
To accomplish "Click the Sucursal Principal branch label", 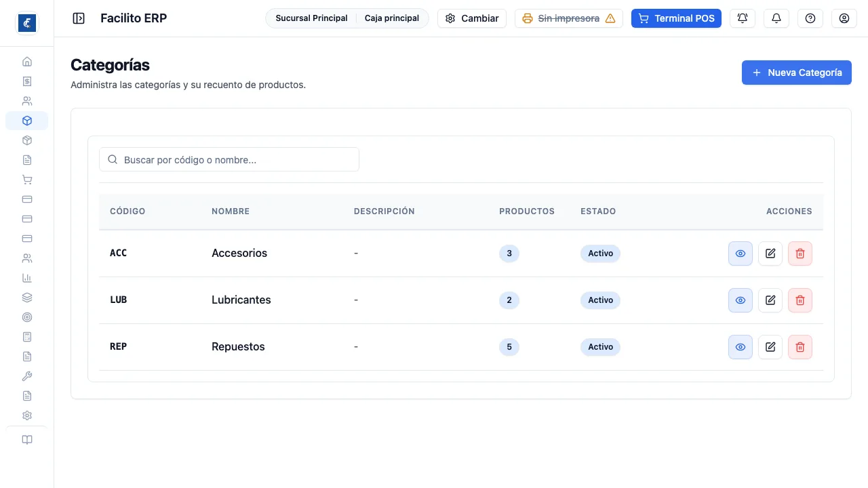I will pyautogui.click(x=311, y=18).
